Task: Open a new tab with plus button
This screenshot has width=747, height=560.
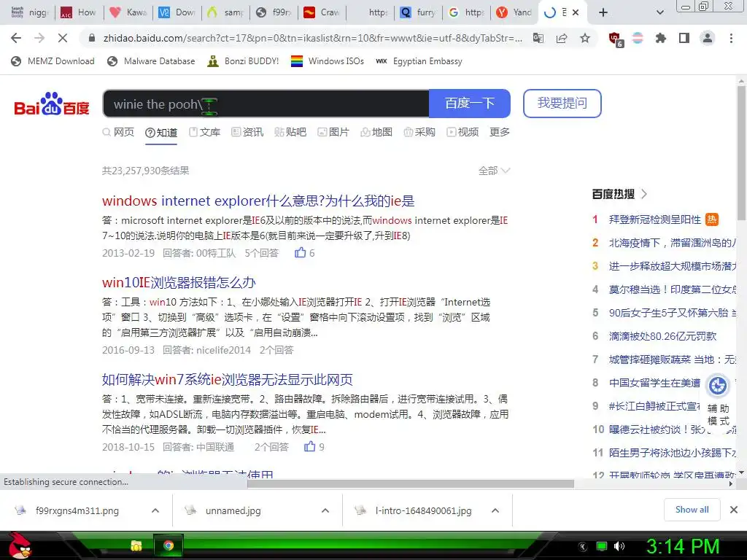Action: pyautogui.click(x=603, y=12)
